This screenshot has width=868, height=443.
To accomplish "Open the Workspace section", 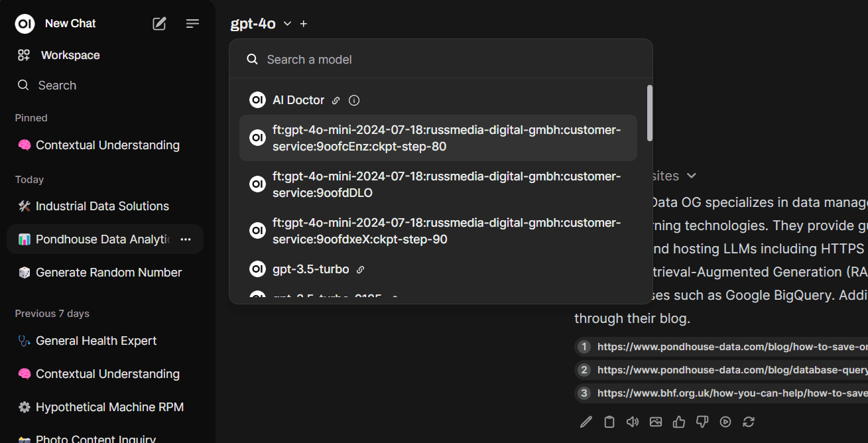I will pos(70,54).
